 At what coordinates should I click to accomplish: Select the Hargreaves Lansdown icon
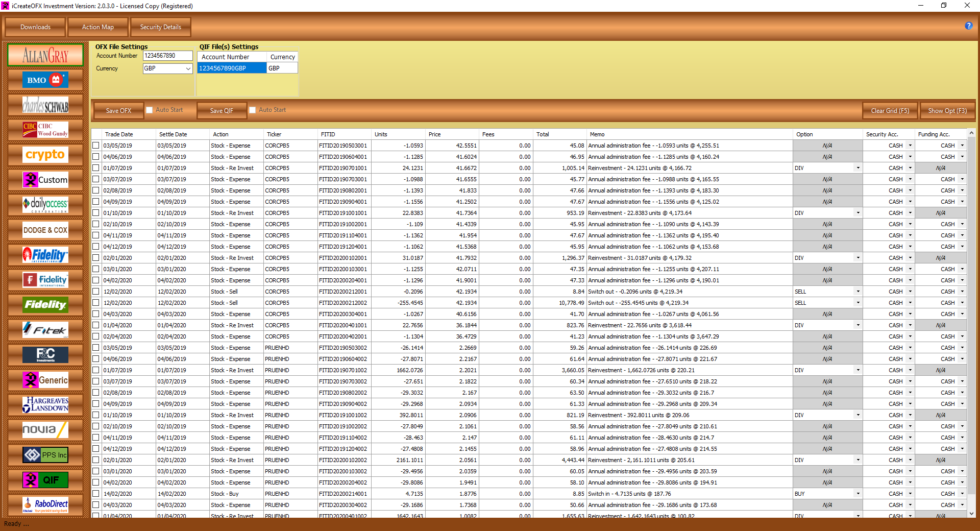click(x=45, y=405)
